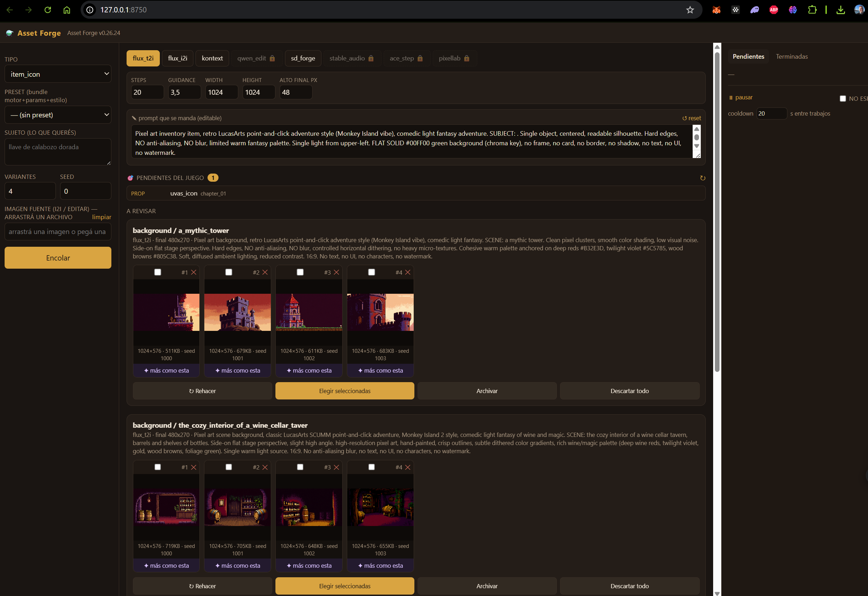Viewport: 868px width, 596px height.
Task: Open the Terminadas queue tab
Action: [792, 57]
